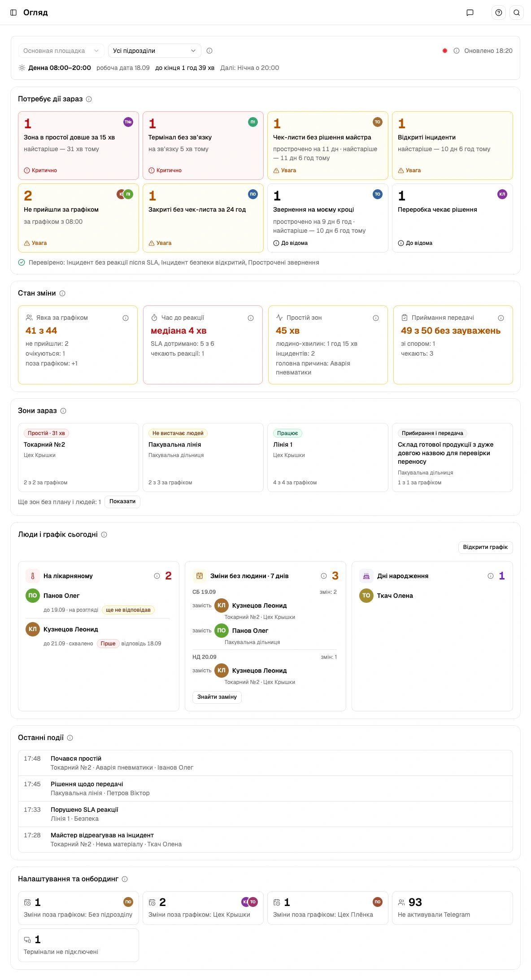Click info icon beside Усі підрозділи dropdown
Viewport: 531px width, 980px height.
click(209, 51)
